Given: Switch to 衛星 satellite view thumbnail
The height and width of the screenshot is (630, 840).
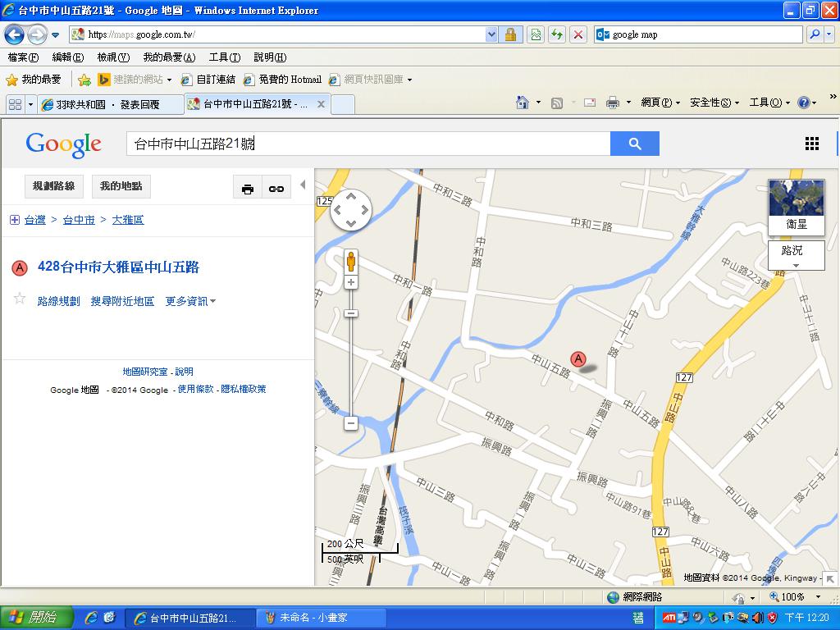Looking at the screenshot, I should 796,206.
